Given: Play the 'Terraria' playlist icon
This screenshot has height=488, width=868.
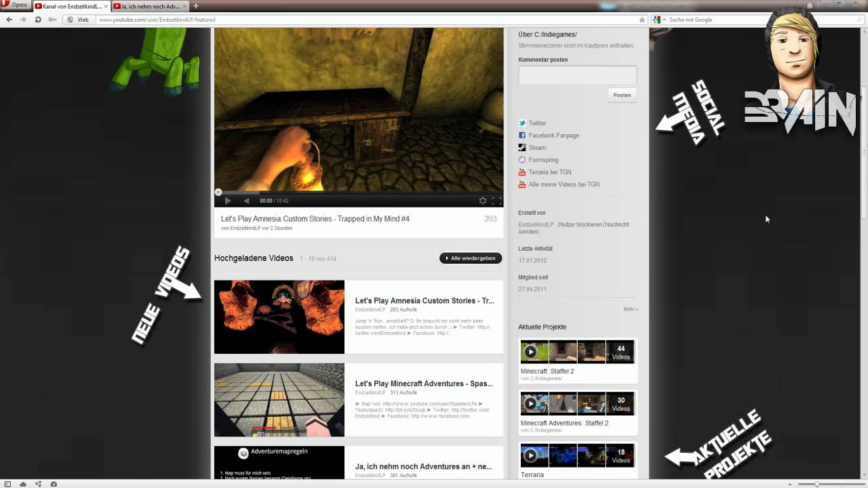Looking at the screenshot, I should coord(531,455).
